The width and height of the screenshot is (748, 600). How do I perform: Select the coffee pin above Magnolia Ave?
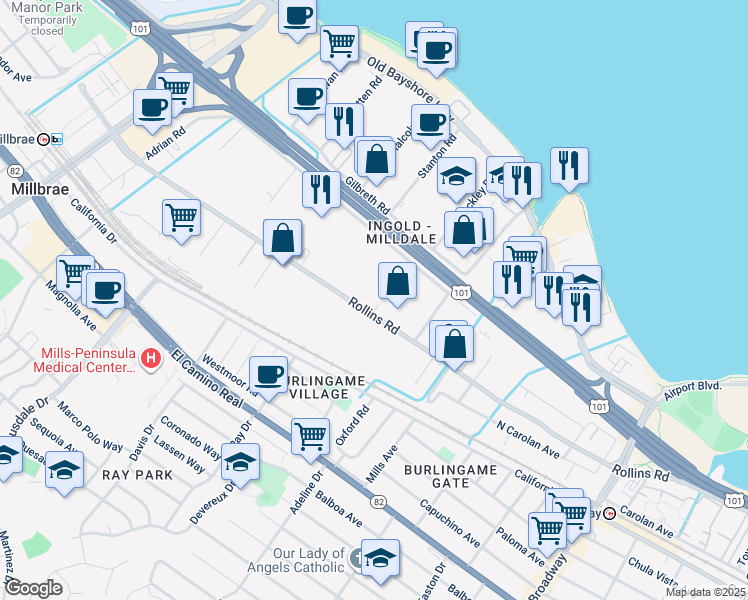(104, 289)
